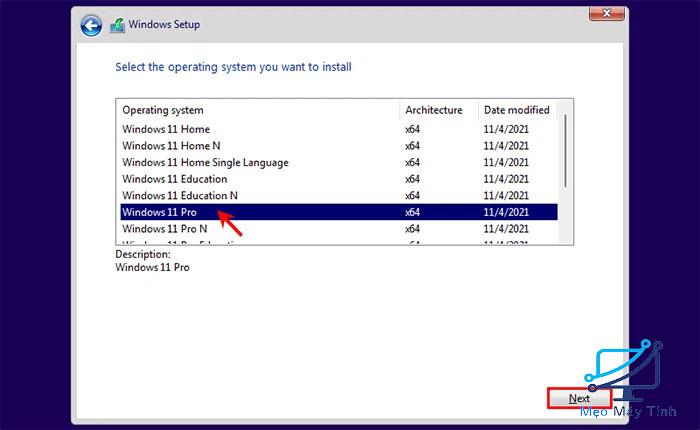Click the Architecture column header

click(x=438, y=110)
